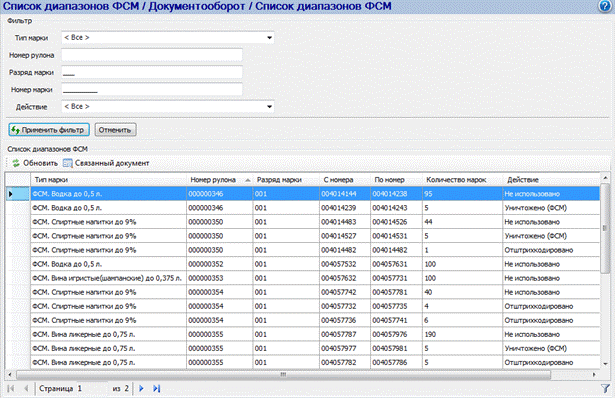Click the horizontal scrollbar thumb
Screen dimensions: 615x398
pyautogui.click(x=283, y=374)
